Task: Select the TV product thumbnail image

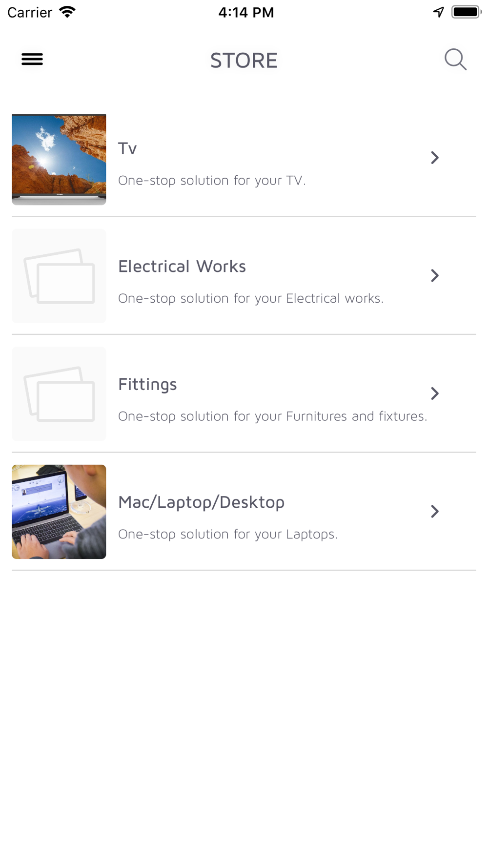Action: point(59,159)
